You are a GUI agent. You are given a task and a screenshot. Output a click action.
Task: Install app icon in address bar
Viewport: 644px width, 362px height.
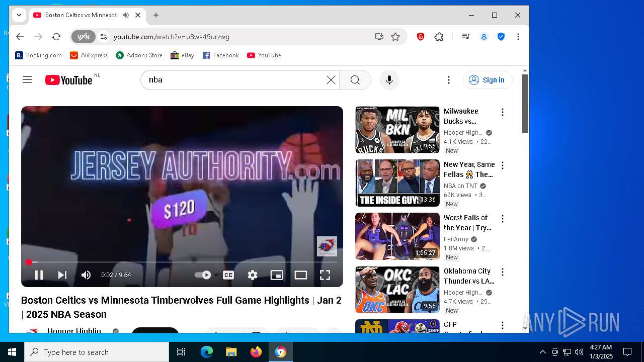point(379,37)
